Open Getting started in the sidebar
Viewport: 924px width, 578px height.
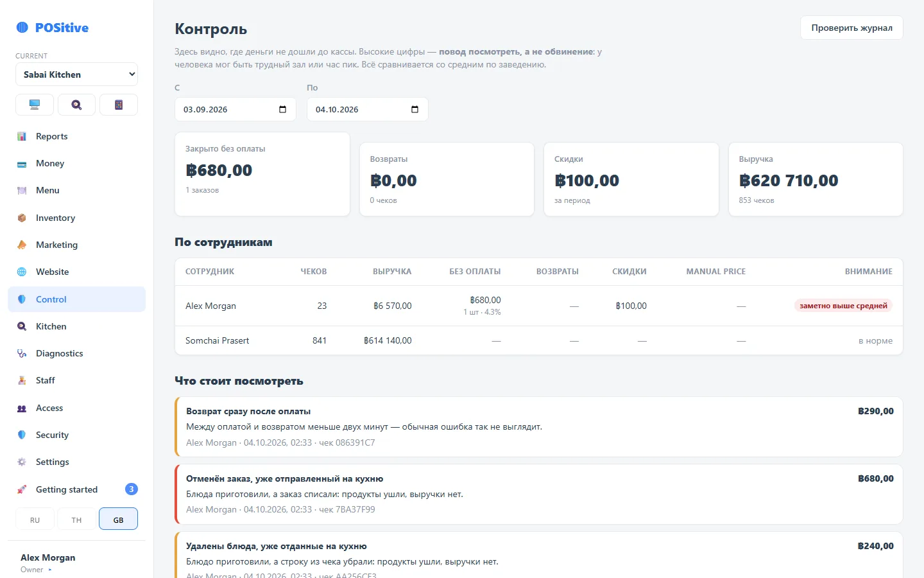click(76, 489)
